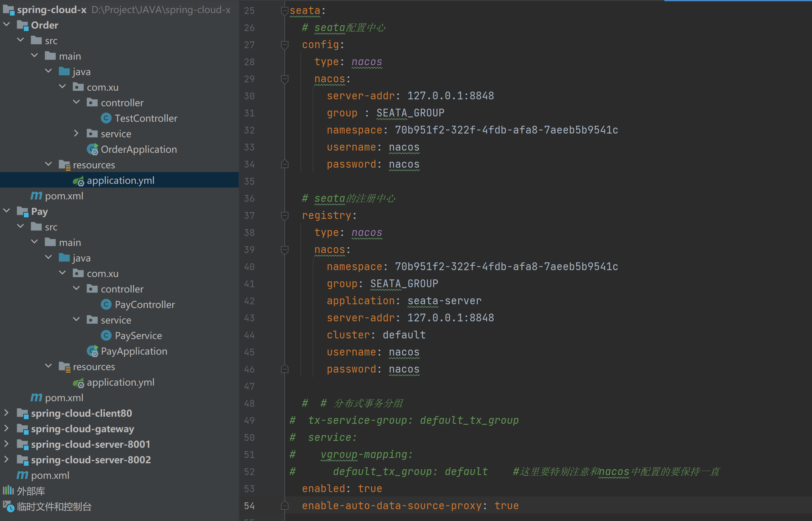This screenshot has width=812, height=521.
Task: Select PayService in project tree
Action: [x=120, y=336]
